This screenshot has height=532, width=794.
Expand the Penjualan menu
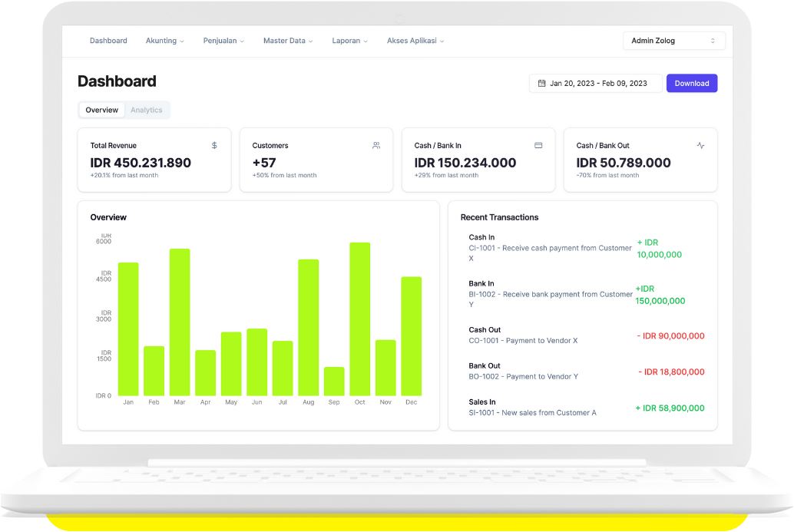coord(223,41)
